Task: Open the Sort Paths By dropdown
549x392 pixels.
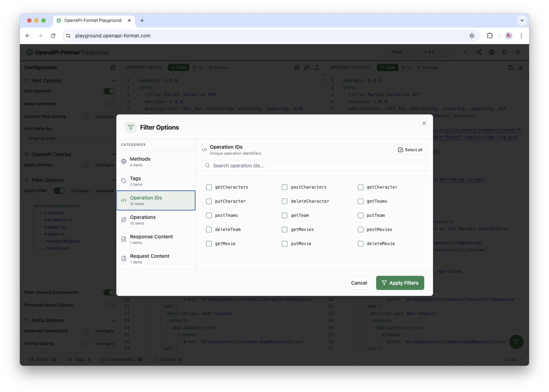Action: (x=70, y=138)
